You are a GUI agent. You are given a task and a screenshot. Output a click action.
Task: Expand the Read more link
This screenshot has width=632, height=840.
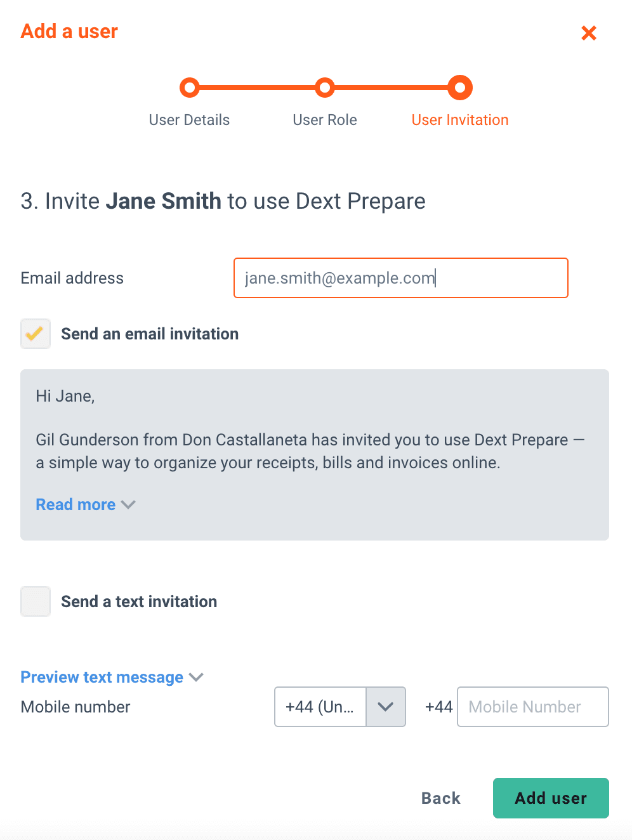pyautogui.click(x=76, y=505)
